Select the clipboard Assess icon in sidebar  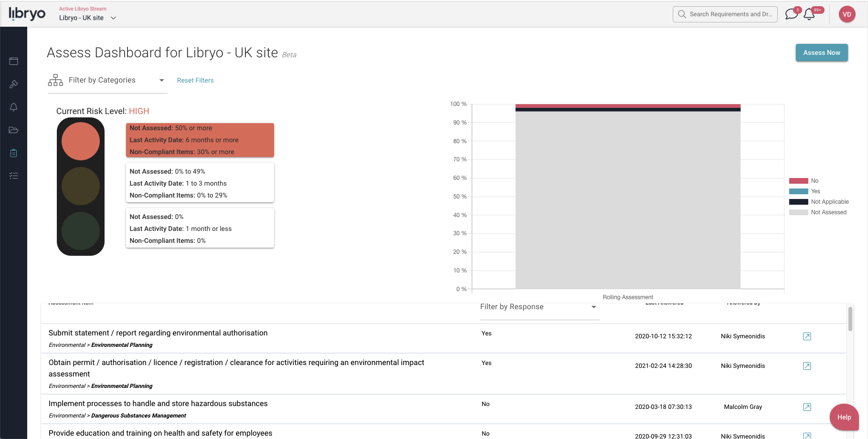(x=14, y=153)
